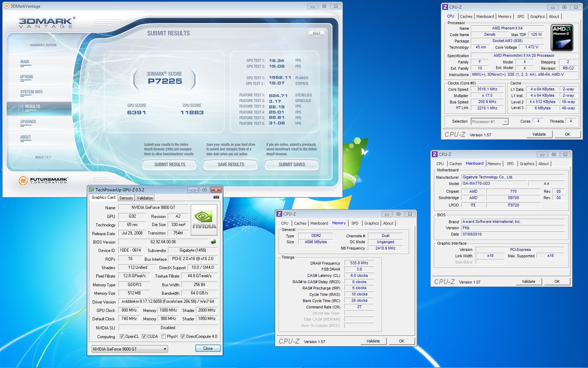Viewport: 588px width, 368px height.
Task: Open the About tab in the CPU-Z processor window
Action: (x=554, y=16)
